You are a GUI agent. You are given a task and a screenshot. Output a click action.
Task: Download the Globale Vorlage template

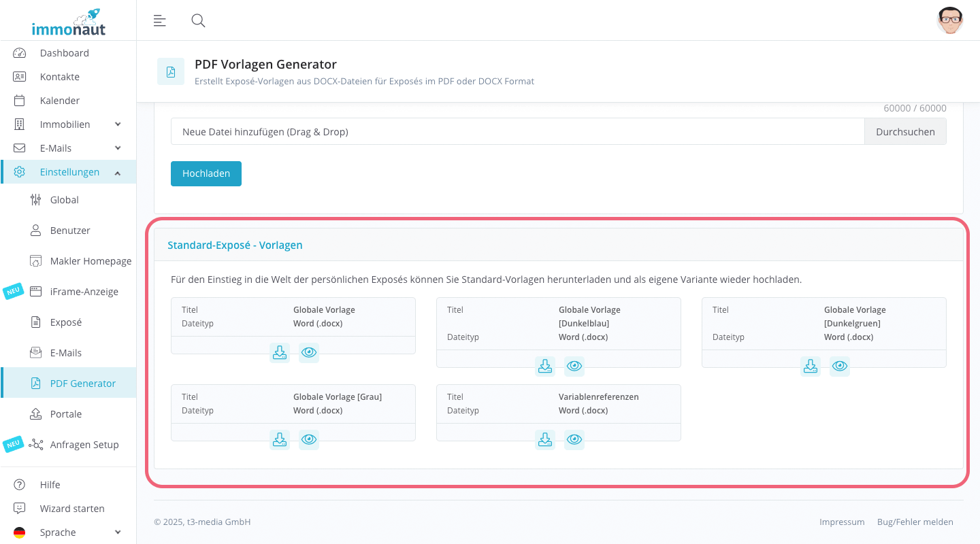coord(280,352)
